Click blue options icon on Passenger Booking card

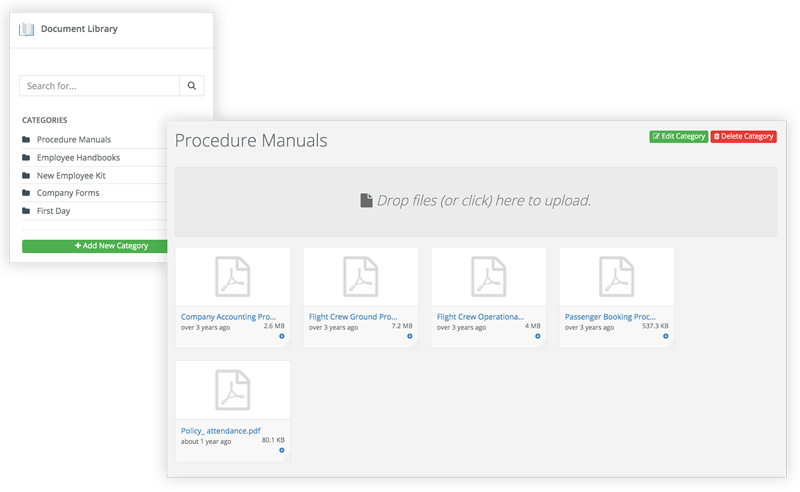pos(666,336)
